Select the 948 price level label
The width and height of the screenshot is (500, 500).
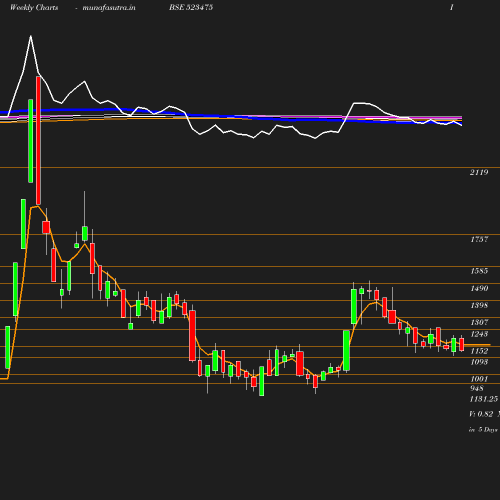coord(477,388)
